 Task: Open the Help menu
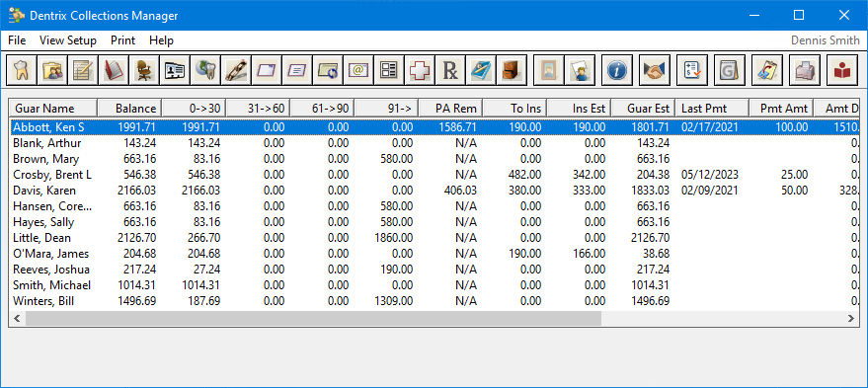click(161, 40)
